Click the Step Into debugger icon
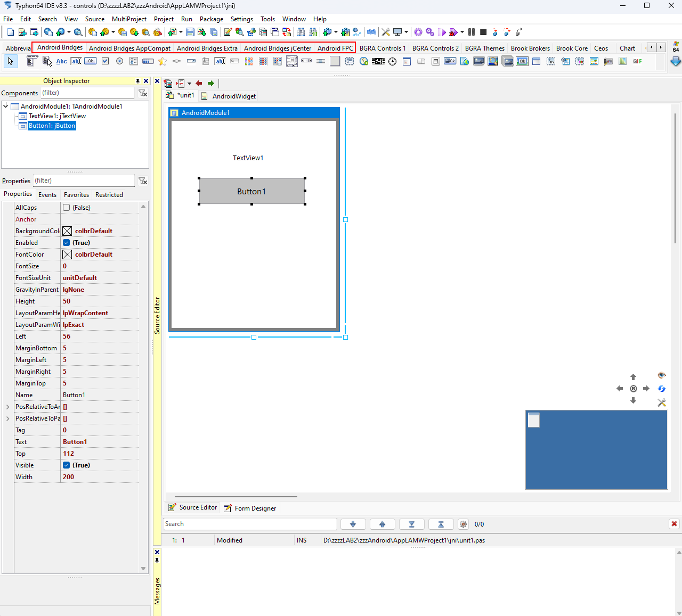682x616 pixels. pos(495,32)
